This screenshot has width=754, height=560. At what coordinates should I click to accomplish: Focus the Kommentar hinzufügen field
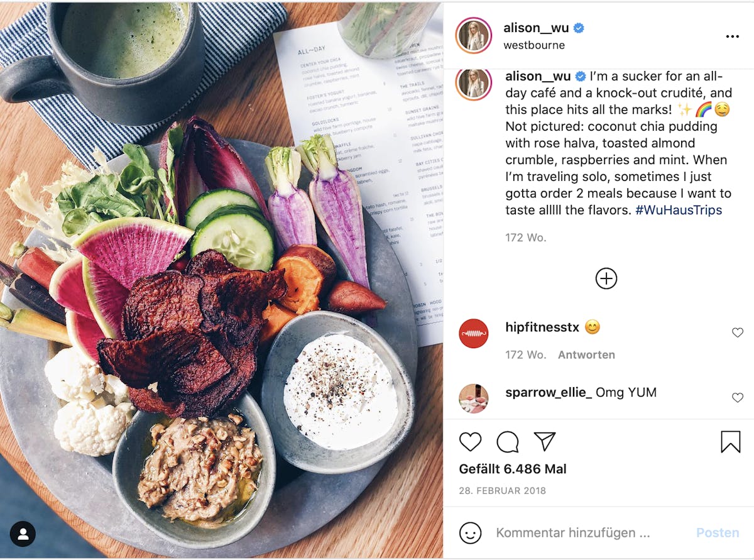tap(573, 533)
